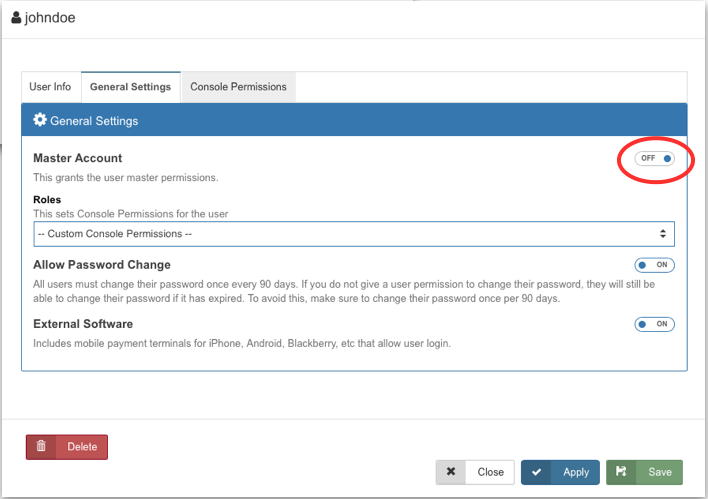Switch to the User Info tab

click(x=50, y=87)
